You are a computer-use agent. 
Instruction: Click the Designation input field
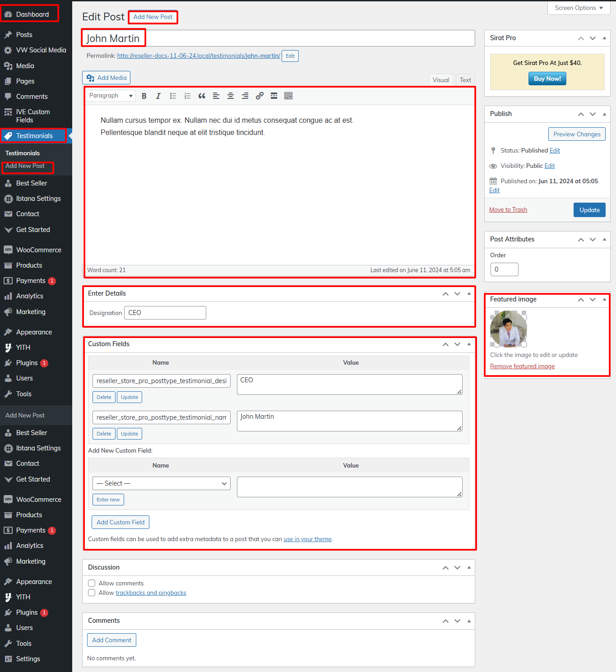pos(165,313)
